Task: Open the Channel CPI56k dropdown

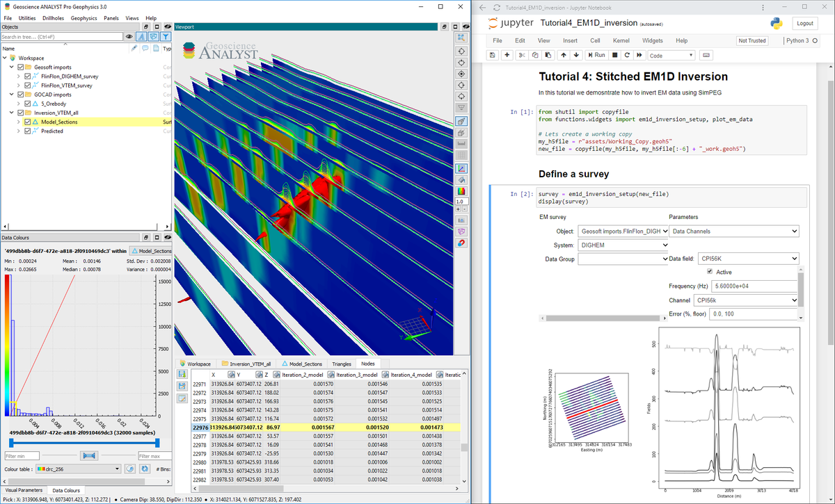Action: pyautogui.click(x=746, y=300)
